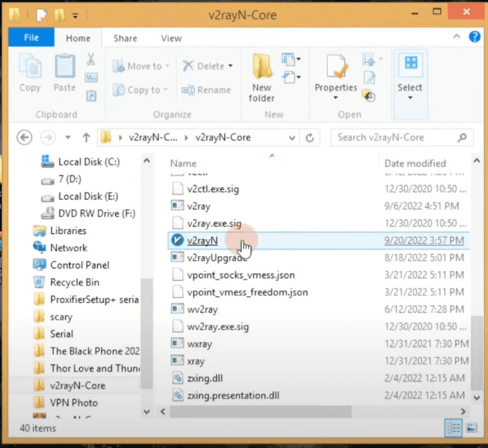This screenshot has width=488, height=448.
Task: Open the Home ribbon tab
Action: coord(78,38)
